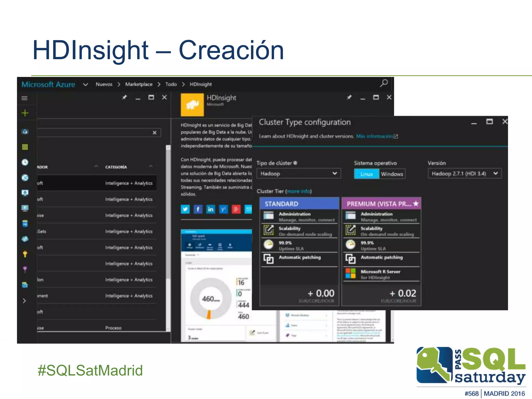Click the search magnifier in top bar
This screenshot has height=399, width=532.
pyautogui.click(x=384, y=83)
